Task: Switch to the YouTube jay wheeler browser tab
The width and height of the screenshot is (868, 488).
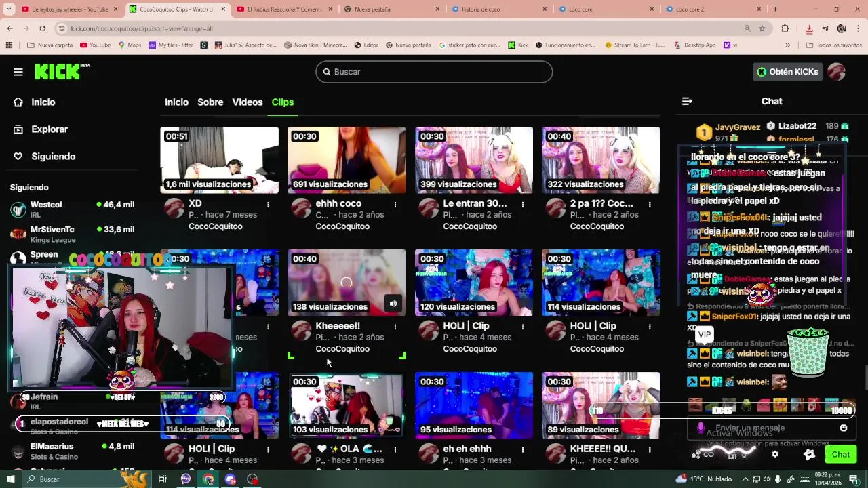Action: coord(69,9)
